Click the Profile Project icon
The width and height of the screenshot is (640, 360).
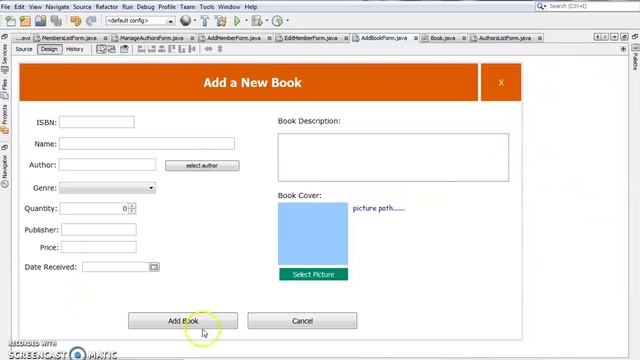point(278,21)
